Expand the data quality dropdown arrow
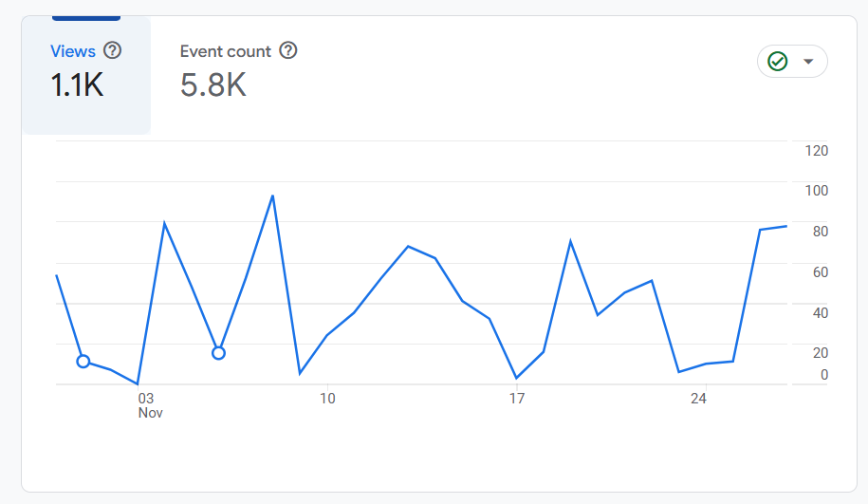 [x=808, y=62]
